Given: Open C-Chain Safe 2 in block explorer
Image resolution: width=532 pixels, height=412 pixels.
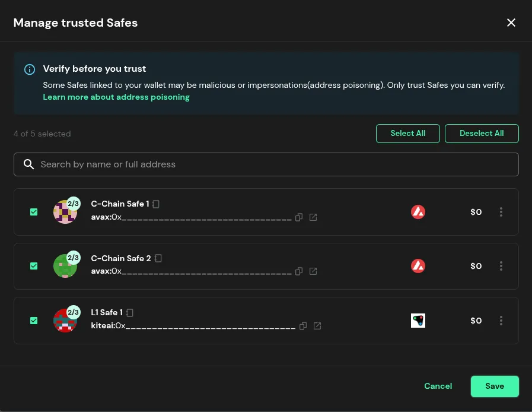Looking at the screenshot, I should point(313,271).
